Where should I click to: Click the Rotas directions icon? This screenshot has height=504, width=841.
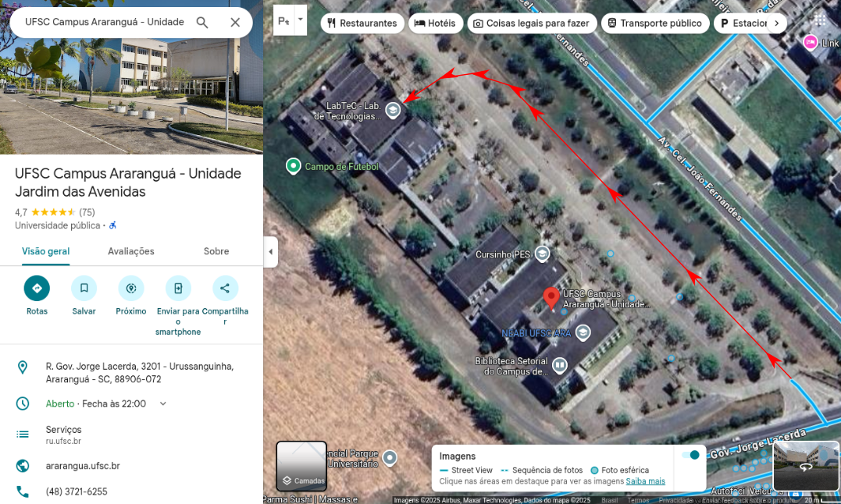37,288
